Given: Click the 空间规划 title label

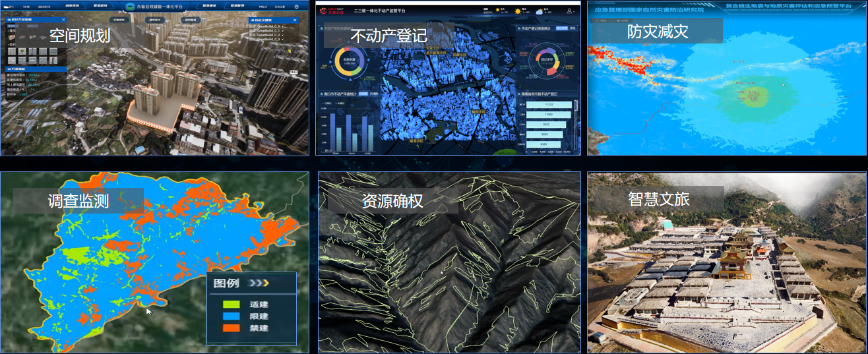Looking at the screenshot, I should click(80, 35).
